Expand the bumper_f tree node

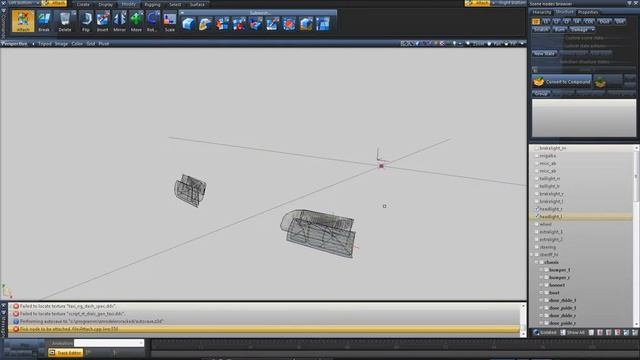point(542,270)
